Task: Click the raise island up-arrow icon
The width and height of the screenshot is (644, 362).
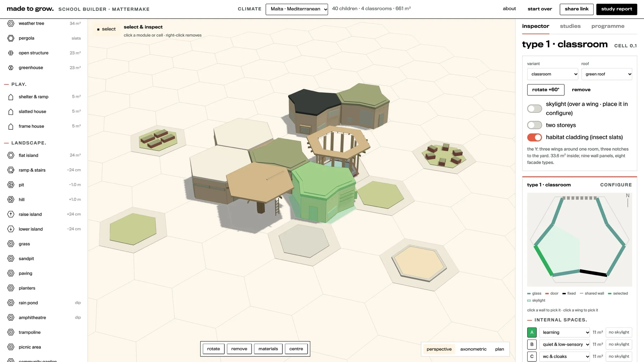Action: pos(11,214)
